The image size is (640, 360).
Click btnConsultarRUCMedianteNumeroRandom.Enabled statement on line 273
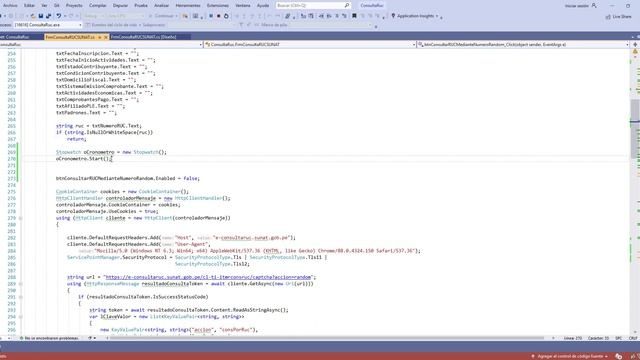[128, 178]
